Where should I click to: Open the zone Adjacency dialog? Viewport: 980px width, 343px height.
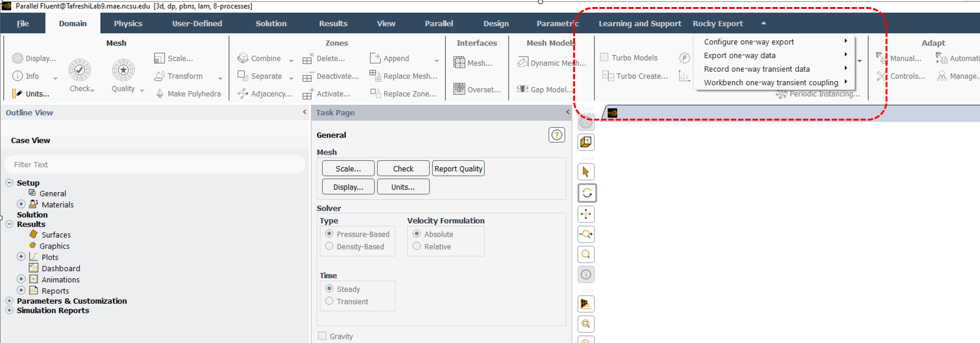(x=264, y=93)
